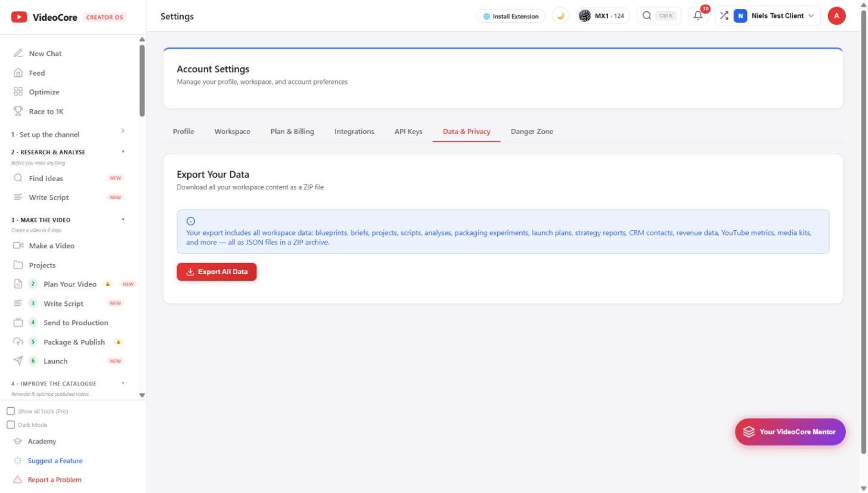
Task: Open the Plan & Billing tab
Action: (292, 132)
